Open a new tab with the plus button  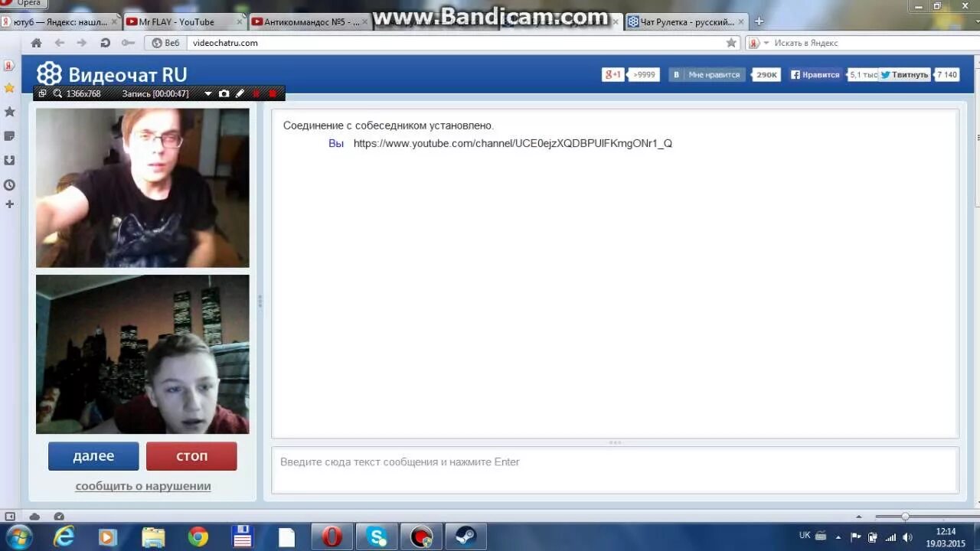(759, 21)
